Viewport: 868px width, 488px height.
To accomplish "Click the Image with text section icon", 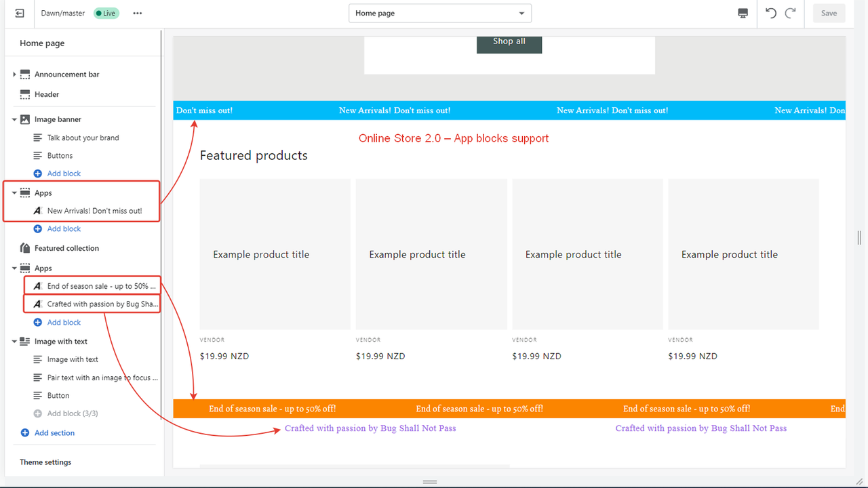I will [24, 341].
